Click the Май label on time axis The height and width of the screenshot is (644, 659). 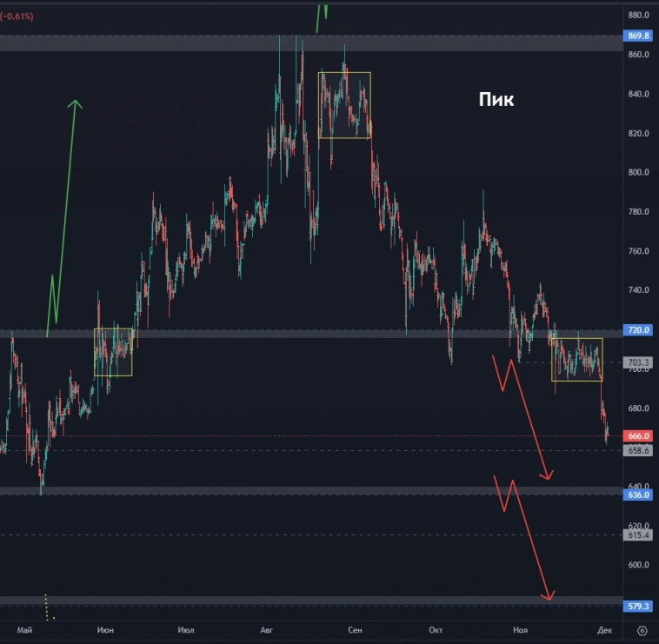click(x=24, y=630)
